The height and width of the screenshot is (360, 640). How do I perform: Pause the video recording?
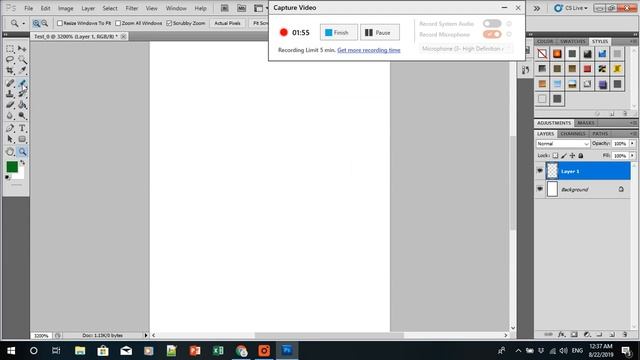click(x=380, y=33)
